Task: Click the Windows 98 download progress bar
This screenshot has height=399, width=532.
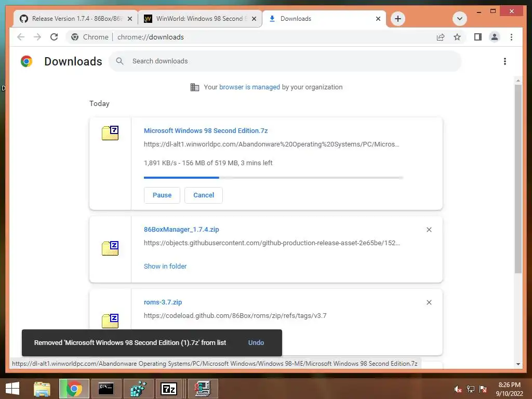Action: click(273, 178)
